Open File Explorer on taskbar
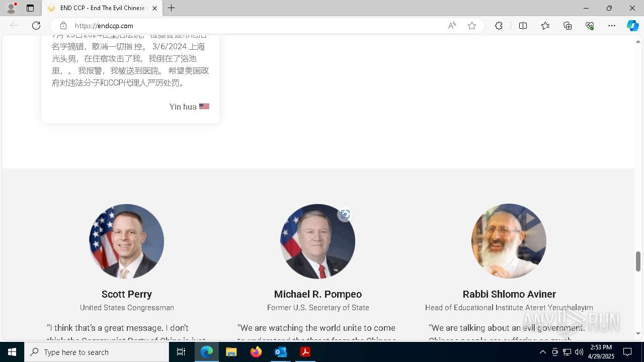644x362 pixels. [231, 352]
